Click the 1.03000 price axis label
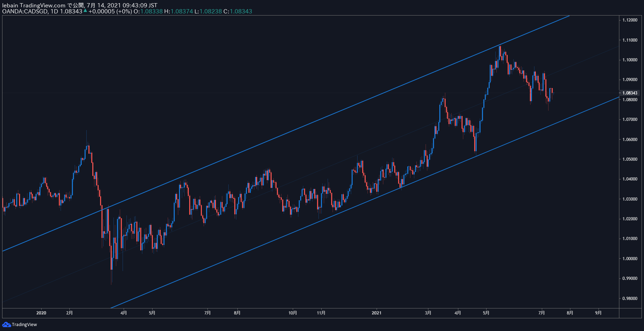 pos(630,199)
